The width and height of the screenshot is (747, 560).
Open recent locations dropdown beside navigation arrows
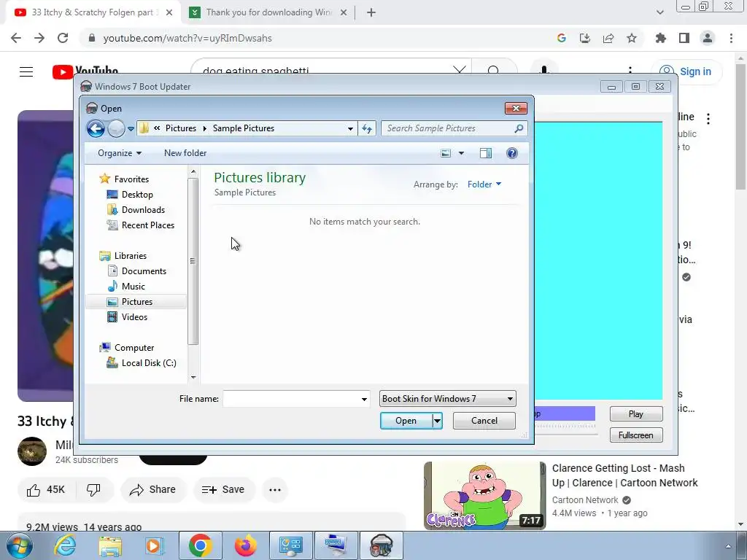[x=131, y=128]
